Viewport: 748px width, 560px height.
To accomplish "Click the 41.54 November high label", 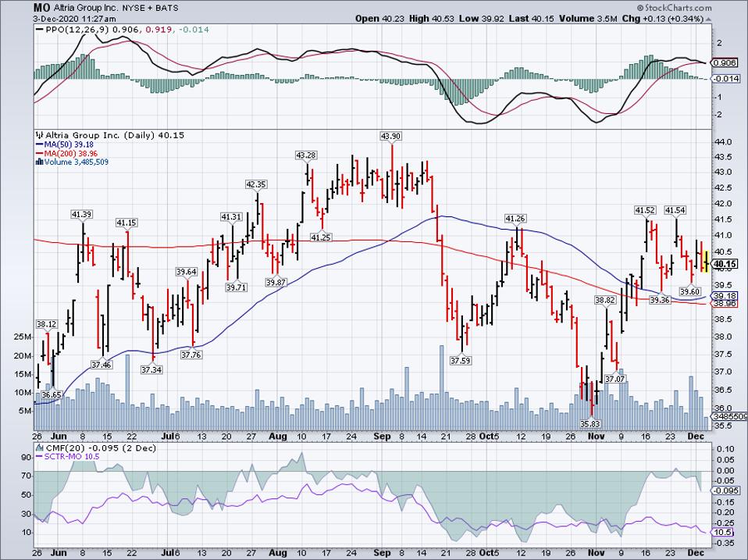I will coord(675,210).
